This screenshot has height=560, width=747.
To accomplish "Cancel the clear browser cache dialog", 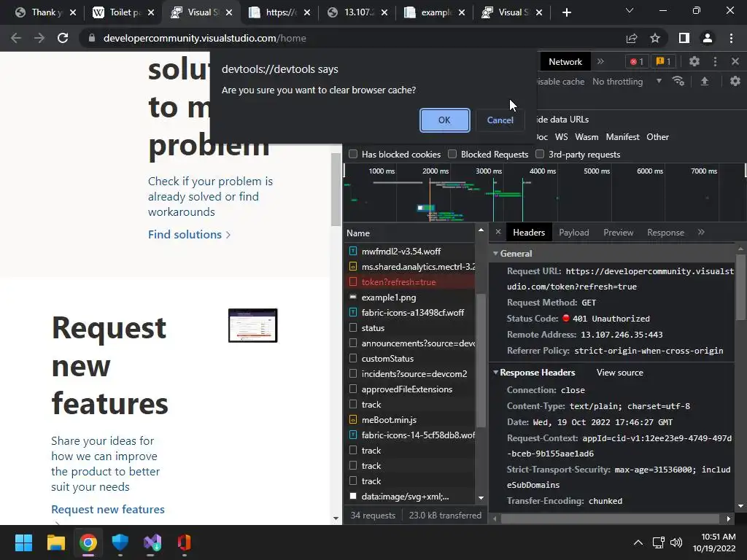I will coord(500,120).
